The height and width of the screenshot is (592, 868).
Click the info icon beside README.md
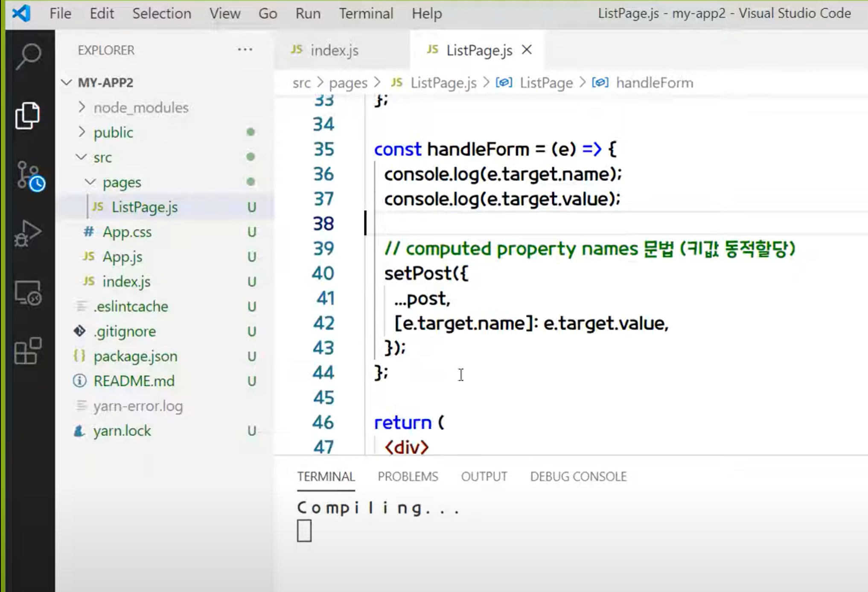[79, 380]
